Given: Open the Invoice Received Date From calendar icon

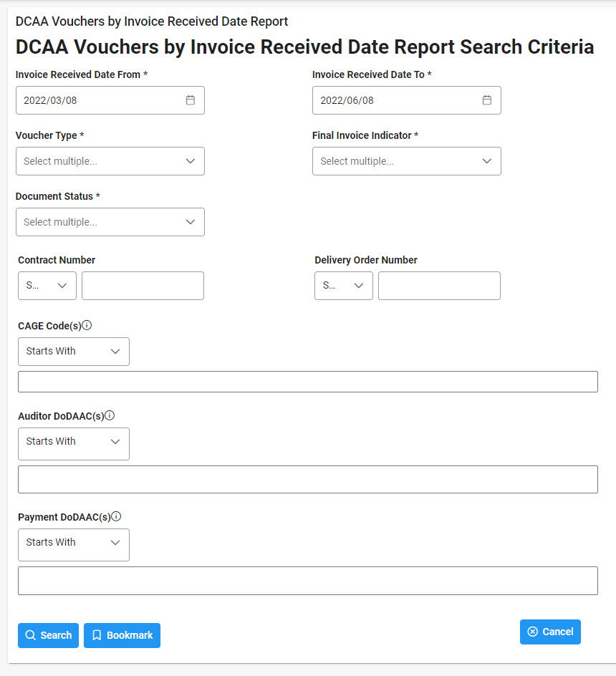Looking at the screenshot, I should point(191,100).
